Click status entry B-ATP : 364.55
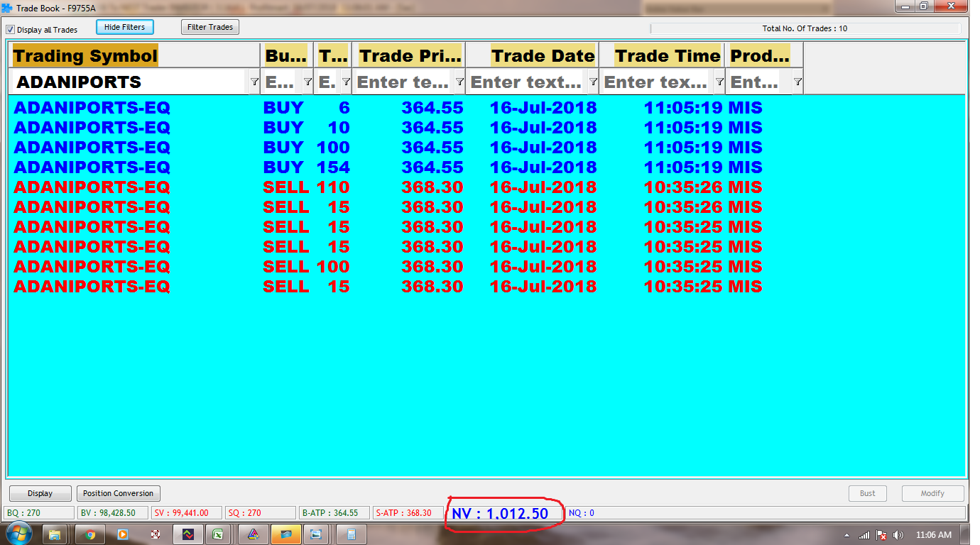 click(x=335, y=513)
